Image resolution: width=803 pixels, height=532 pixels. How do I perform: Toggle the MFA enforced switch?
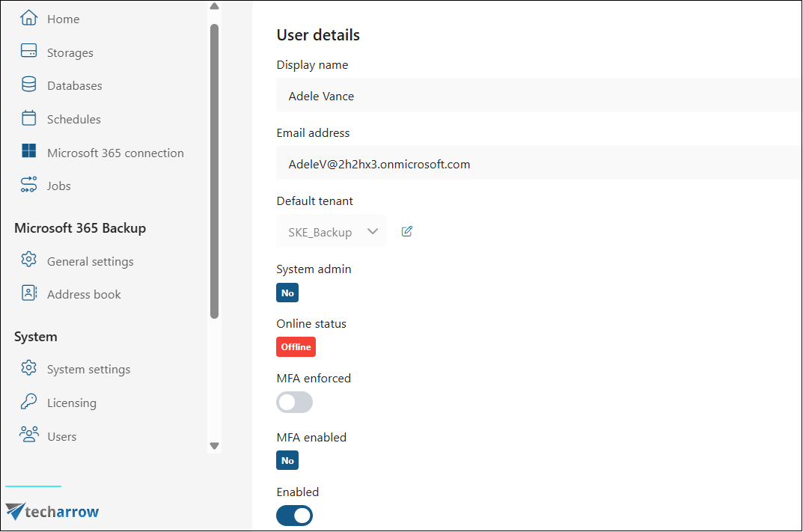pyautogui.click(x=294, y=402)
